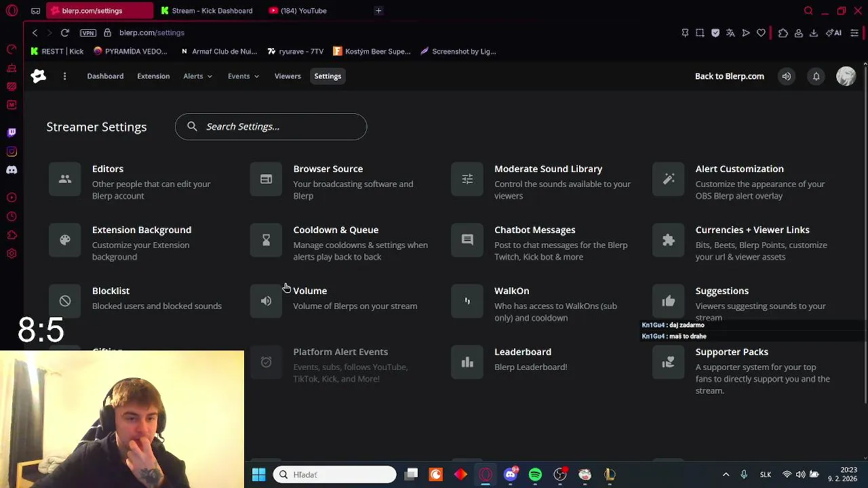Viewport: 868px width, 488px height.
Task: Switch to Stream - Kick Dashboard tab
Action: 206,11
